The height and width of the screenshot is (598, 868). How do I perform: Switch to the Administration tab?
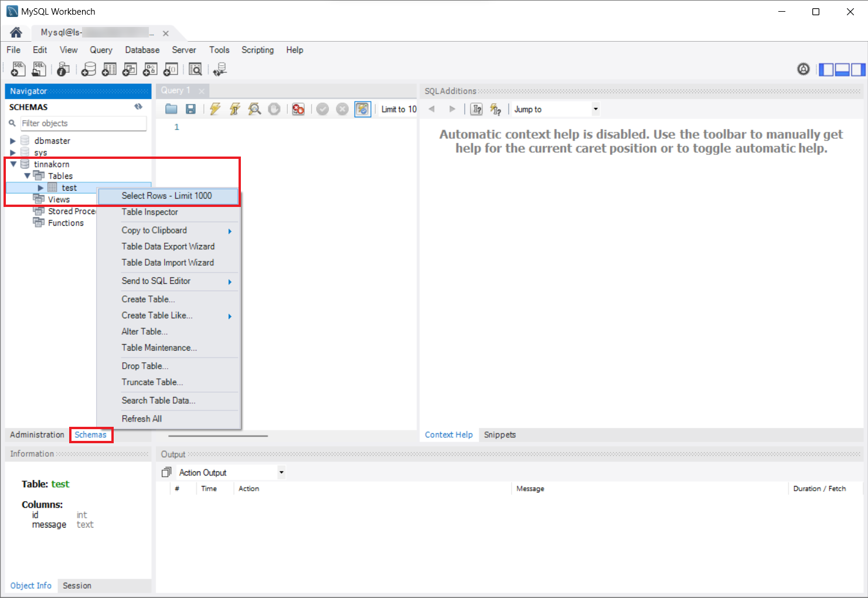[x=37, y=435]
